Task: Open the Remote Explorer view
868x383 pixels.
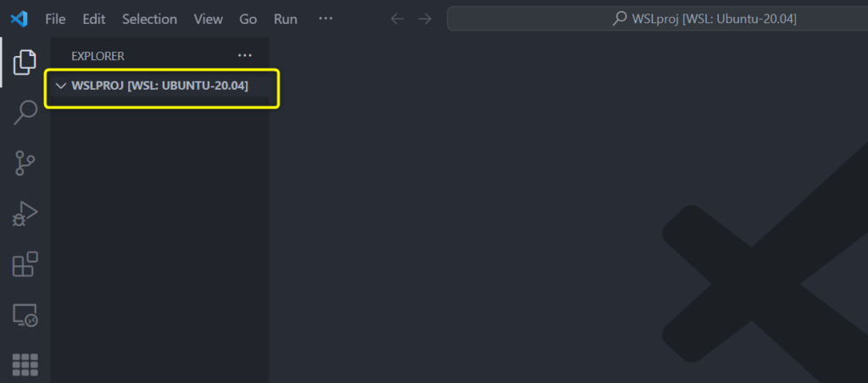Action: pos(25,315)
